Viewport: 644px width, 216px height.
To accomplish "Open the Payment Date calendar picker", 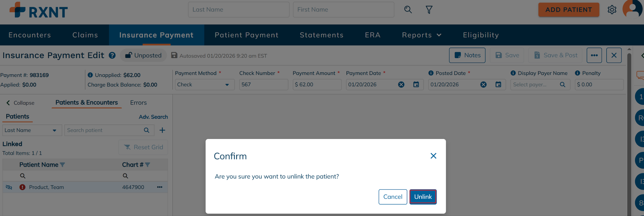I will click(416, 85).
